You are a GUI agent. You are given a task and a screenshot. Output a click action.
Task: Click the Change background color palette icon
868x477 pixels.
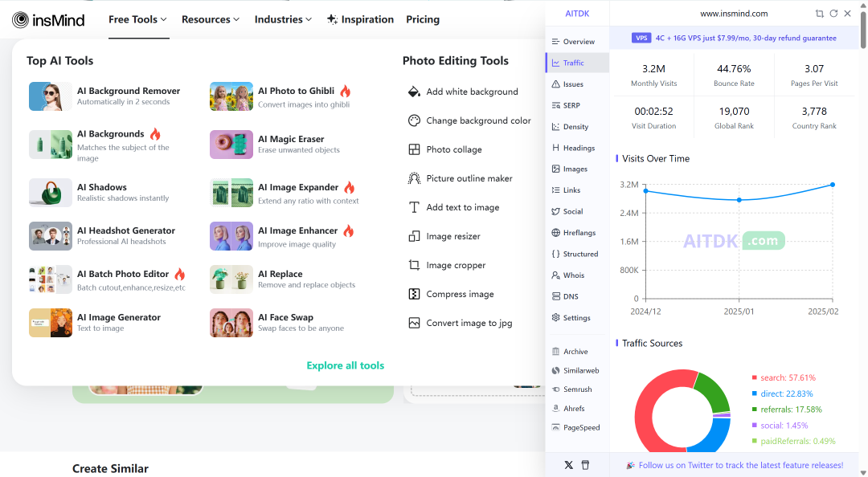(414, 120)
